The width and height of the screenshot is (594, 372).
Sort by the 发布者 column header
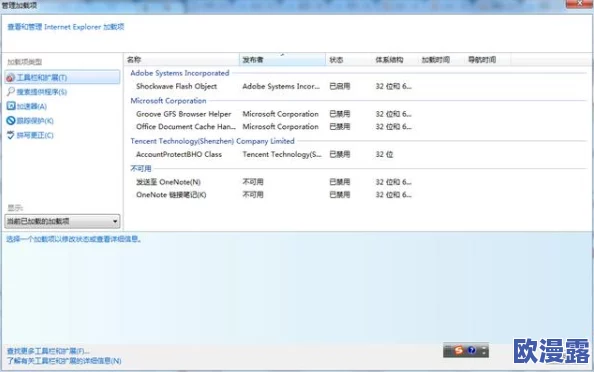pyautogui.click(x=282, y=59)
